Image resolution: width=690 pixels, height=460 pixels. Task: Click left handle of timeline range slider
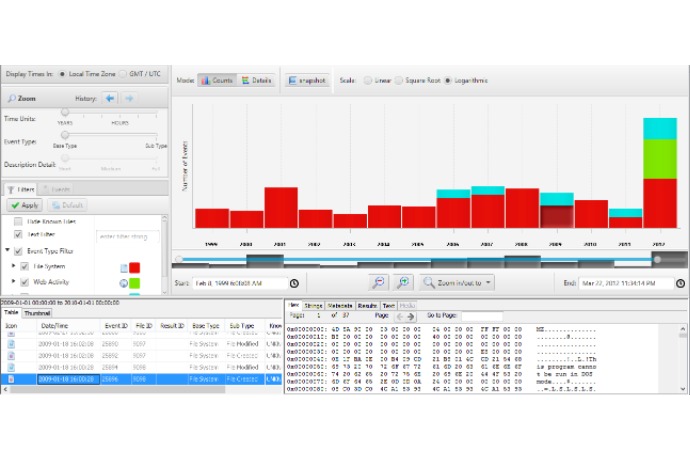click(179, 259)
